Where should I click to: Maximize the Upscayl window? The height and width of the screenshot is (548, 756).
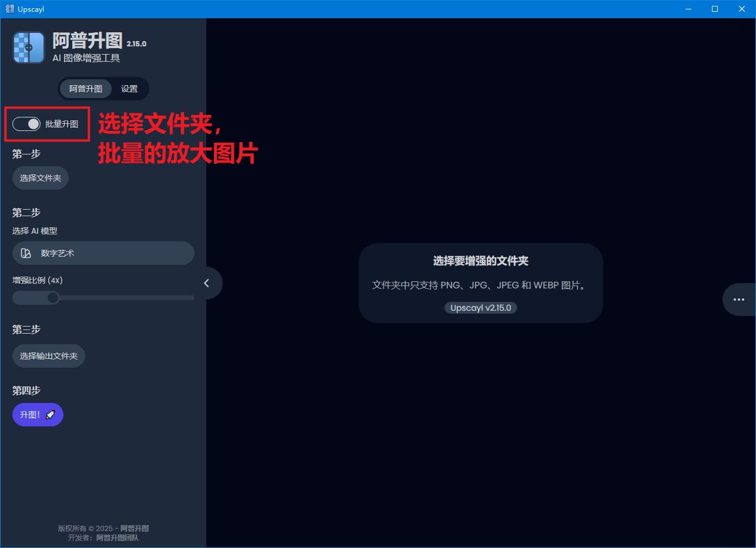715,9
